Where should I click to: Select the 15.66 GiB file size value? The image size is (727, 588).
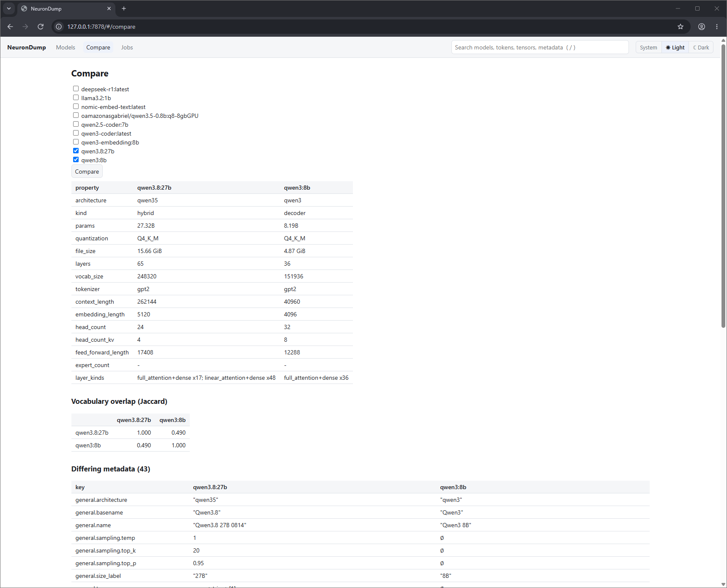[150, 251]
